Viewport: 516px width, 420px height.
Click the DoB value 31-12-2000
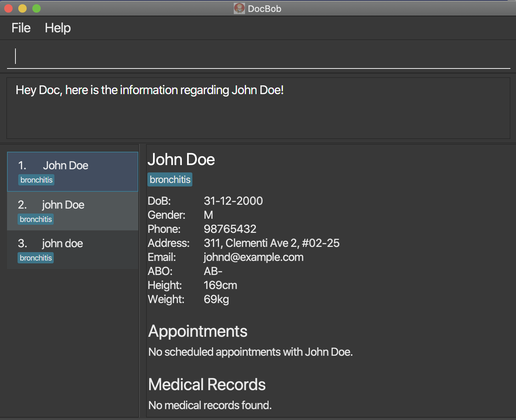(x=233, y=201)
